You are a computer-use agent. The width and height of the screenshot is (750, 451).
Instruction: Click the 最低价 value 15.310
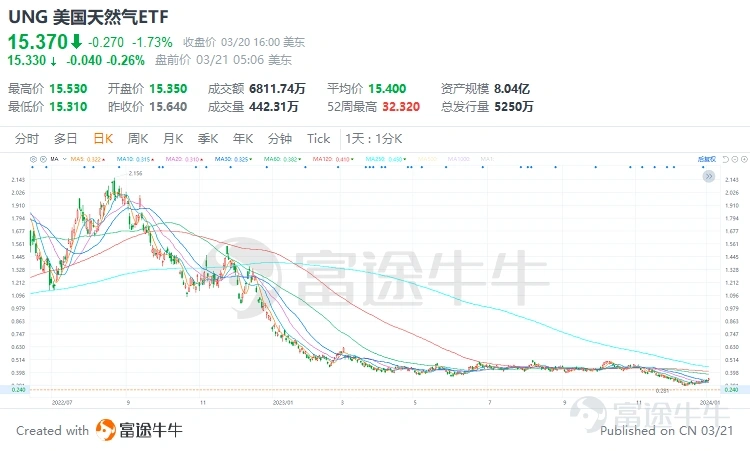click(68, 107)
